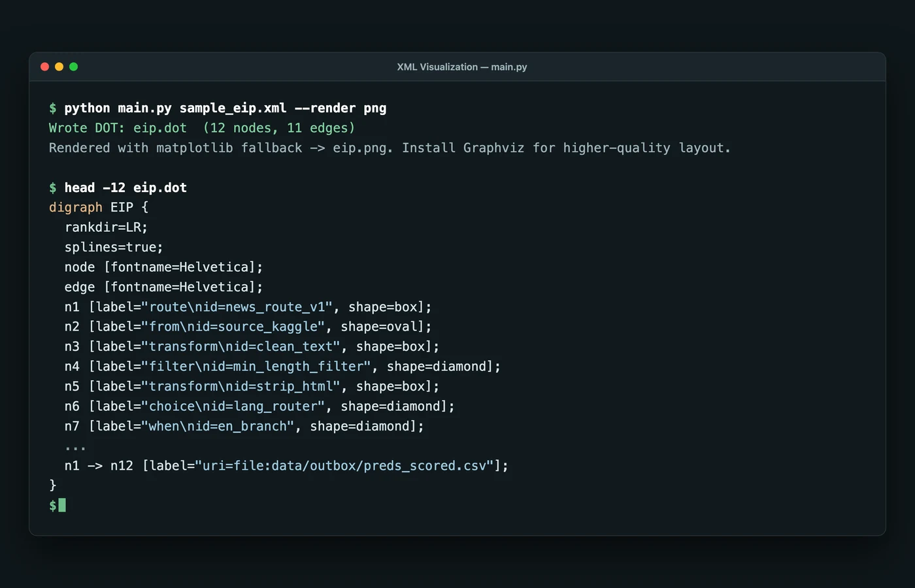Screen dimensions: 915x588
Task: Click the command 'python main.py sample_eip.xml --render png'
Action: (225, 108)
